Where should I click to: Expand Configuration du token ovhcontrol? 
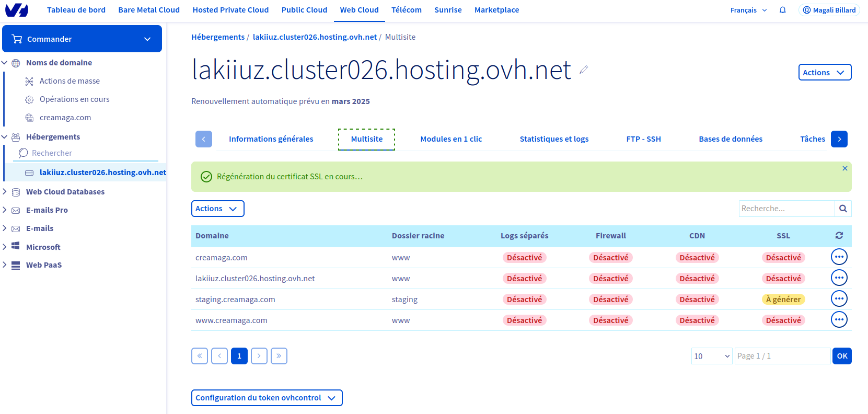[x=267, y=398]
